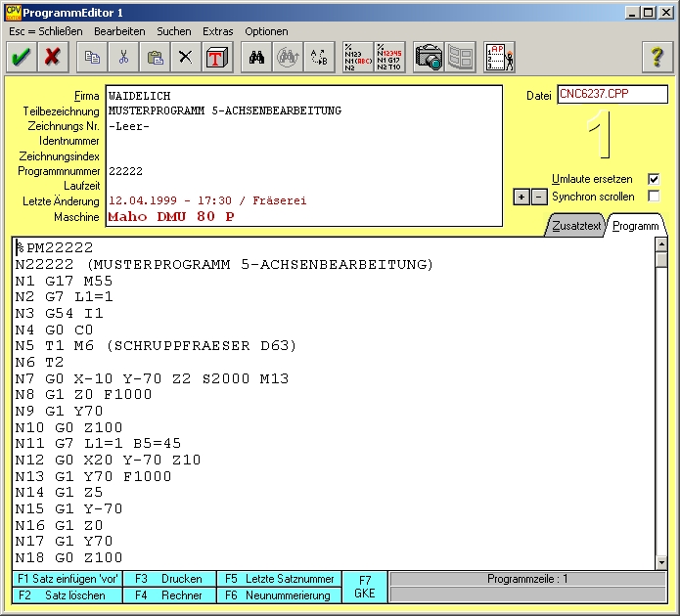Open help with the question mark icon

[x=658, y=57]
